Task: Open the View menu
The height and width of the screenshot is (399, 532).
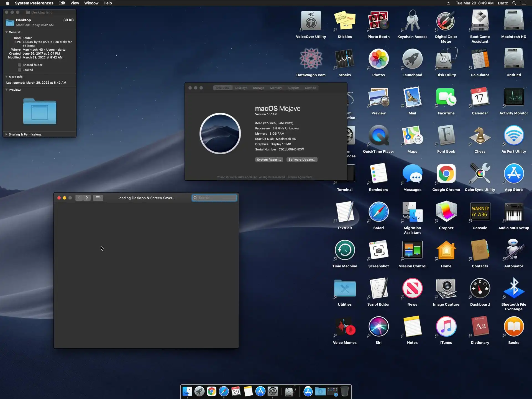Action: 75,3
